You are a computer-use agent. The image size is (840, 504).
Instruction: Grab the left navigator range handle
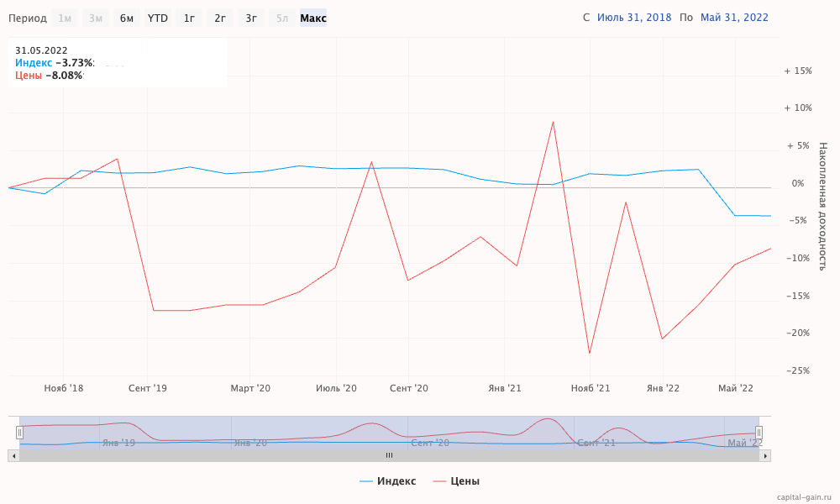[x=20, y=433]
